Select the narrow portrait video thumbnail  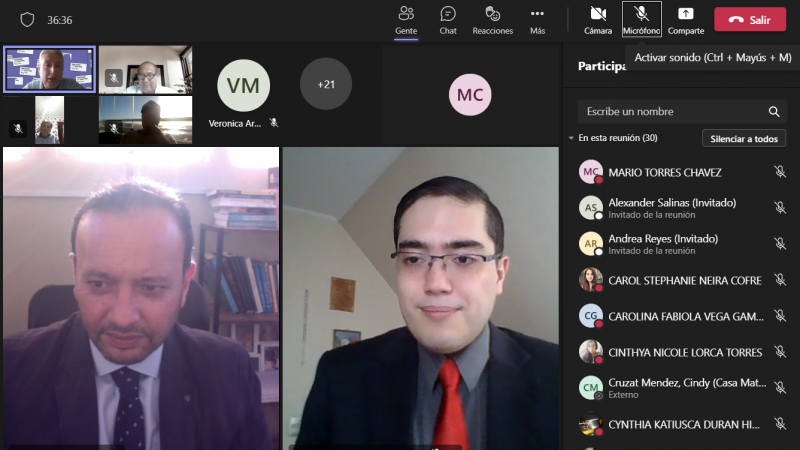49,120
